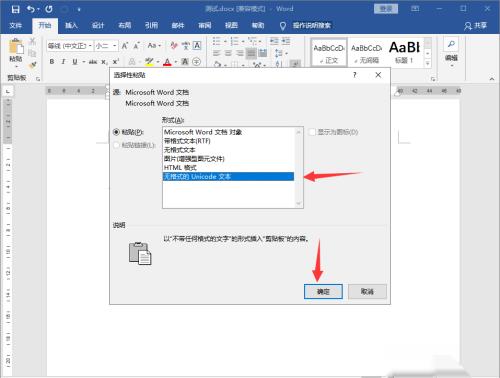Switch to the Insert tab
The height and width of the screenshot is (378, 500).
point(71,25)
